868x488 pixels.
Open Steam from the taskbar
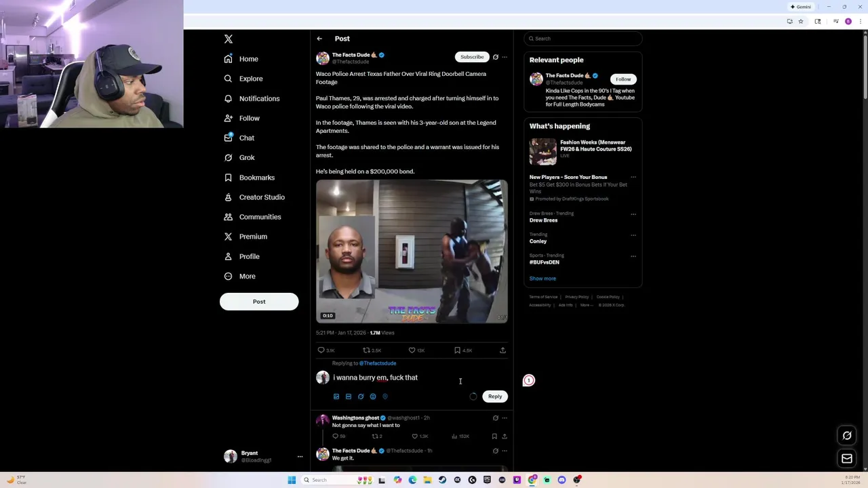[x=442, y=480]
